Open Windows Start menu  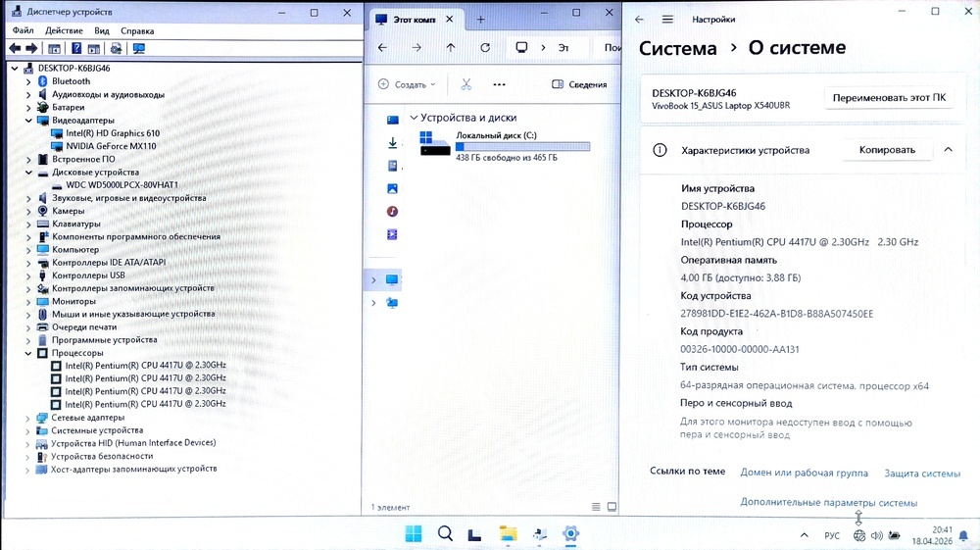coord(414,533)
